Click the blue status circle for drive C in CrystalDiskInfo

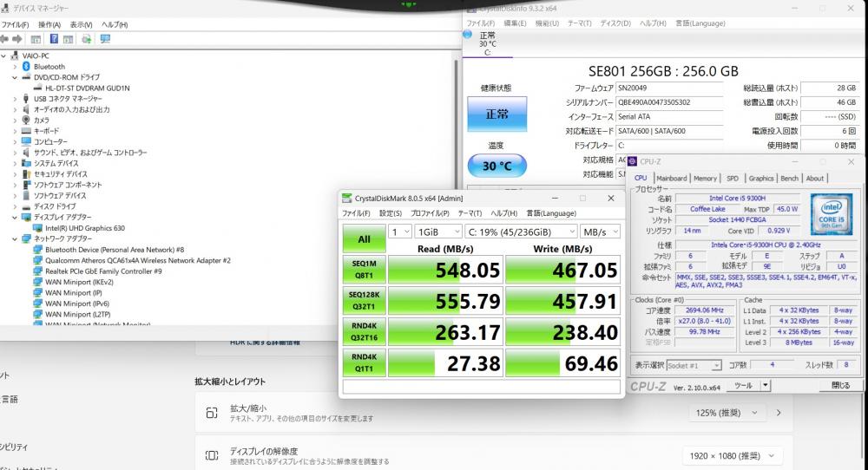(x=467, y=35)
